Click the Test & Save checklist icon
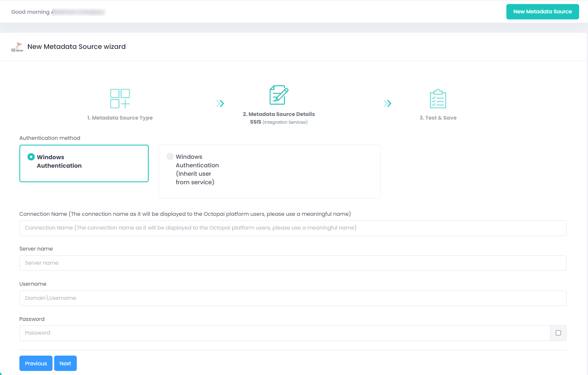The width and height of the screenshot is (588, 375). click(x=438, y=99)
